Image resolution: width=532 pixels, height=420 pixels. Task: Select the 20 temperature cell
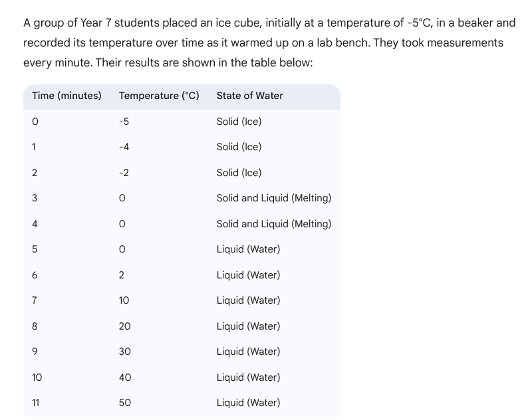coord(124,326)
